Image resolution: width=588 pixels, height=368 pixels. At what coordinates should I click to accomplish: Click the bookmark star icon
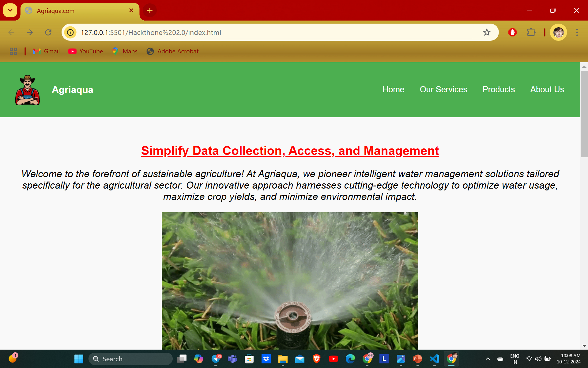[487, 32]
